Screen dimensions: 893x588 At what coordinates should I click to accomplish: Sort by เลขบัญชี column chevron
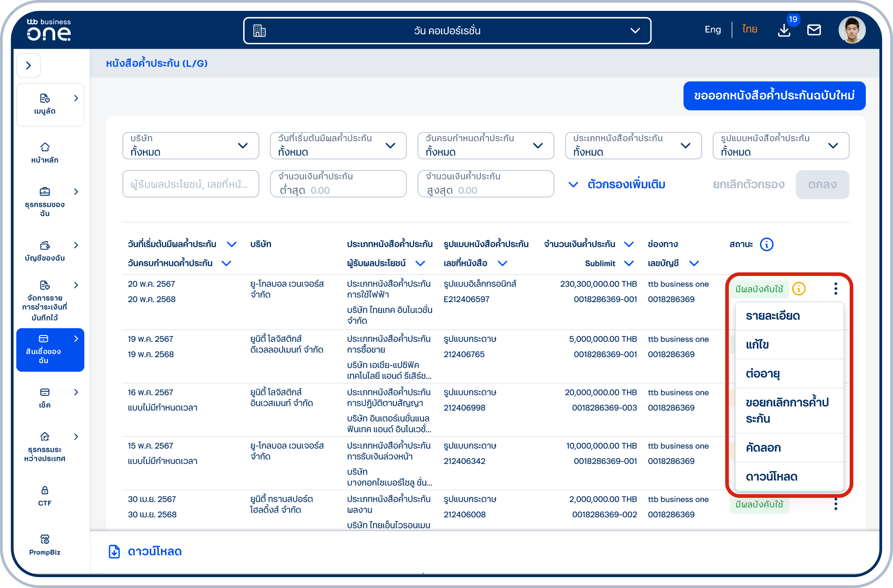(694, 263)
